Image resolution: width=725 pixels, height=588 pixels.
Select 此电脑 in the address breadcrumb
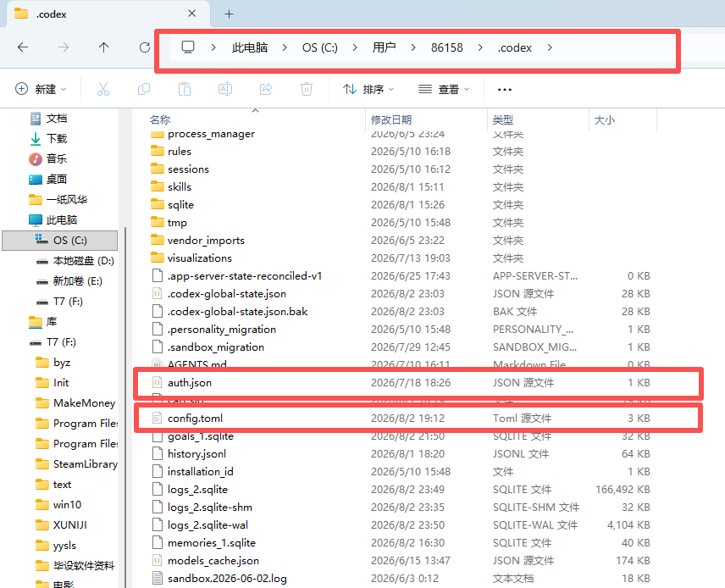click(250, 47)
